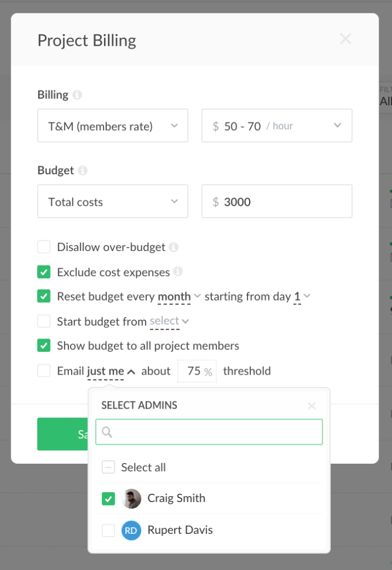This screenshot has height=570, width=392.
Task: Disable Show budget to all project members
Action: tap(43, 345)
